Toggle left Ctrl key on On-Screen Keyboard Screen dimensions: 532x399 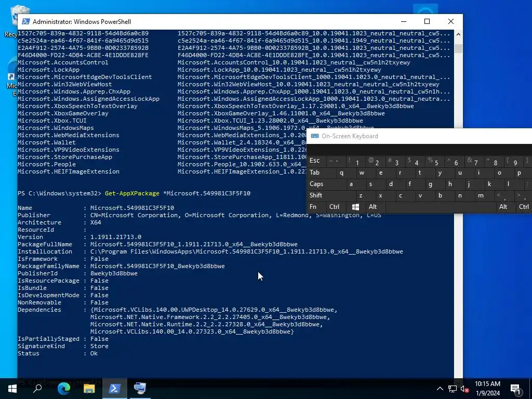(335, 207)
